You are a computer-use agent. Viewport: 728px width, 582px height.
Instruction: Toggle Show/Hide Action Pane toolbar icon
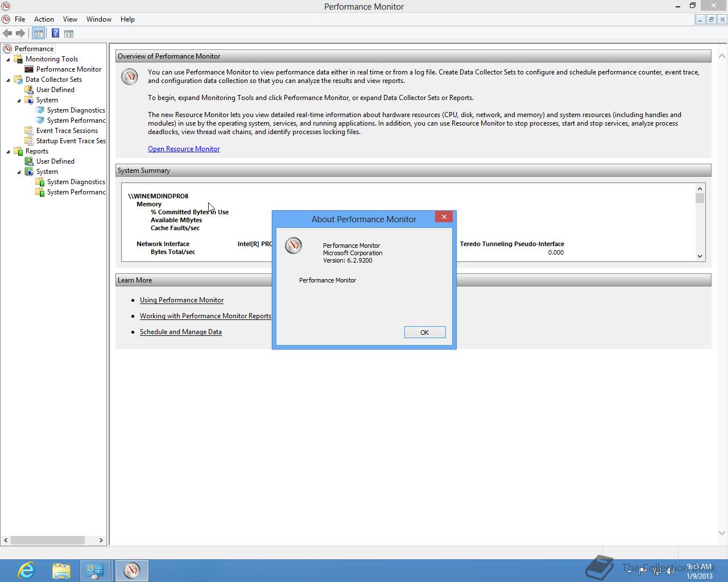69,34
